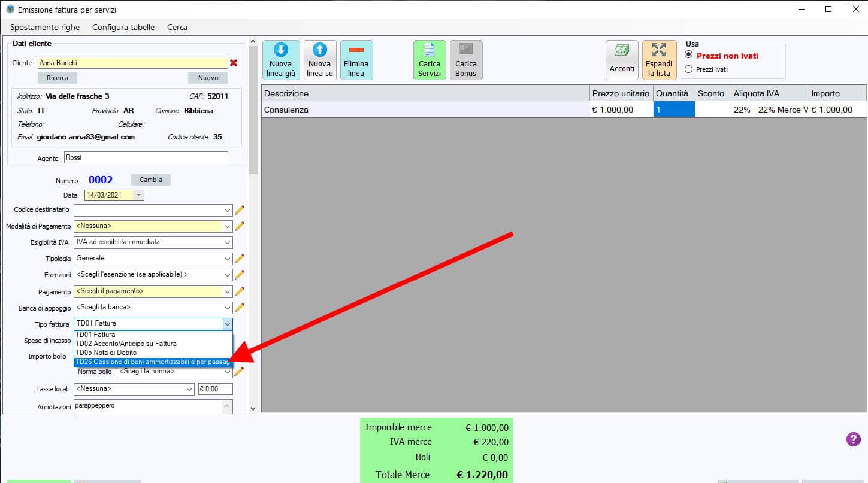Viewport: 868px width, 483px height.
Task: Click the Nuova linea giù toolbar button
Action: click(281, 60)
